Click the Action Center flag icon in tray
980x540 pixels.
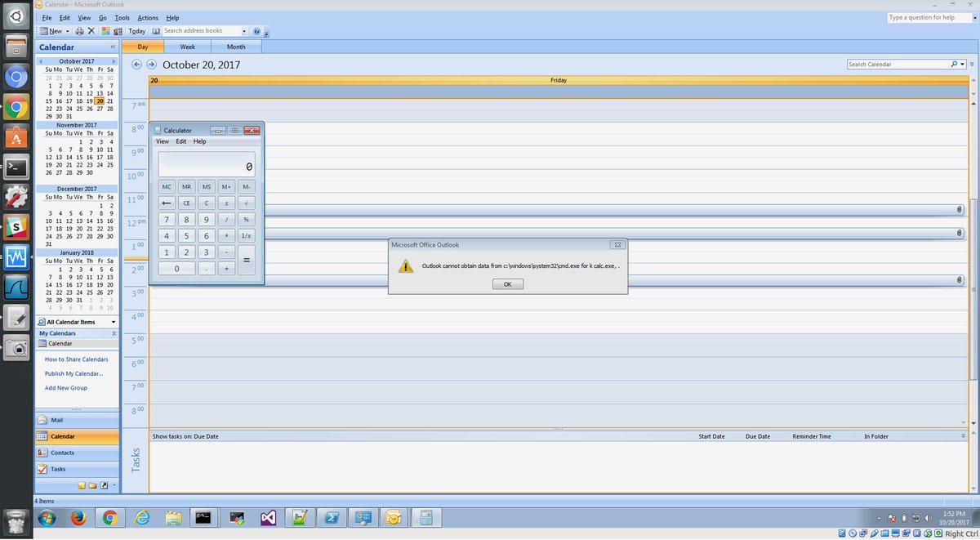click(x=892, y=518)
